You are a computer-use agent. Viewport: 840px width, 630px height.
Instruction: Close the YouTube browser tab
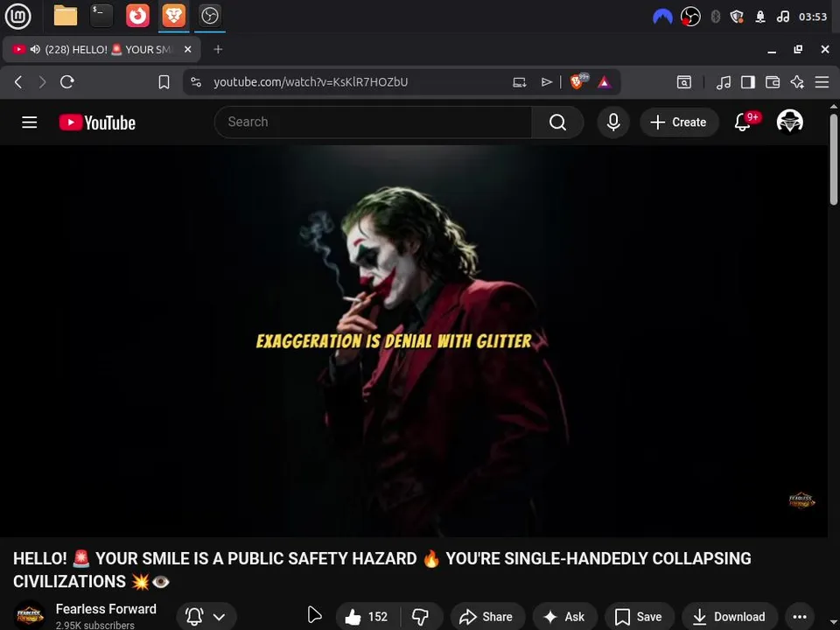tap(187, 49)
